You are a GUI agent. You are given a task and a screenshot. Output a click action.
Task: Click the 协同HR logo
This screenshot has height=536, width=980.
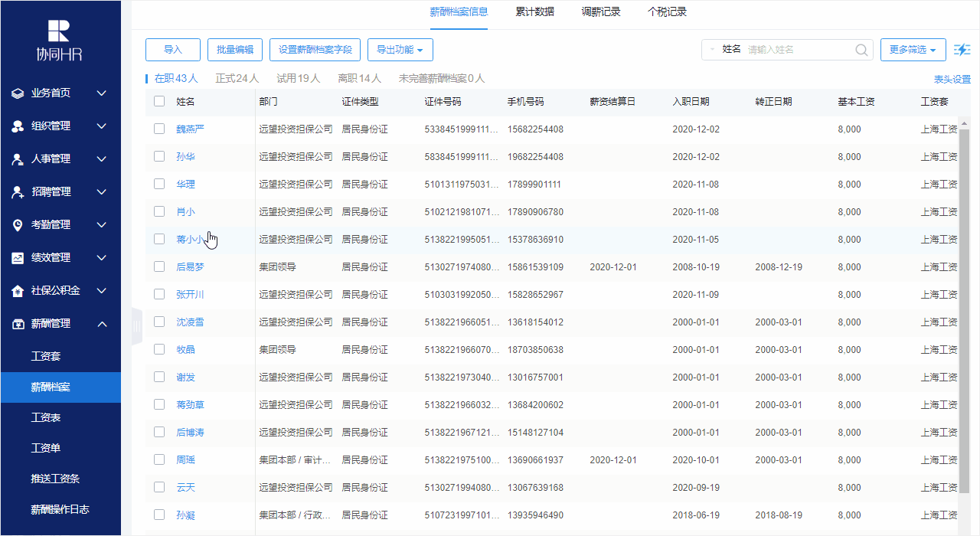60,41
